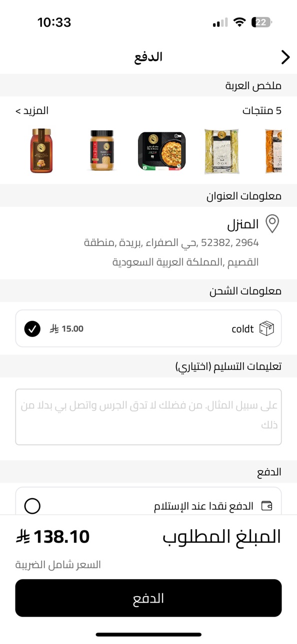This screenshot has width=297, height=644.
Task: Choose the coldt 15.00 shipping method card
Action: click(148, 328)
